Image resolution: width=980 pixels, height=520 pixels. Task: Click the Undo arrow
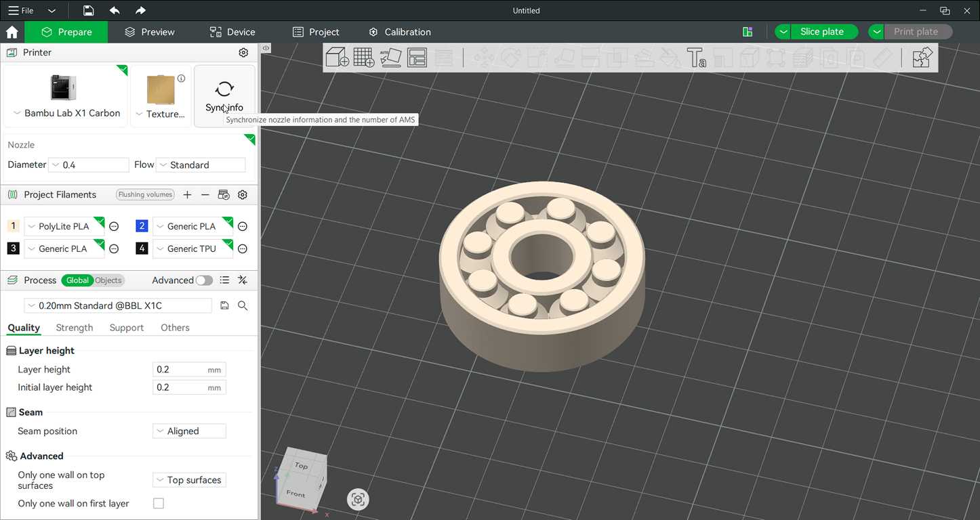[115, 10]
